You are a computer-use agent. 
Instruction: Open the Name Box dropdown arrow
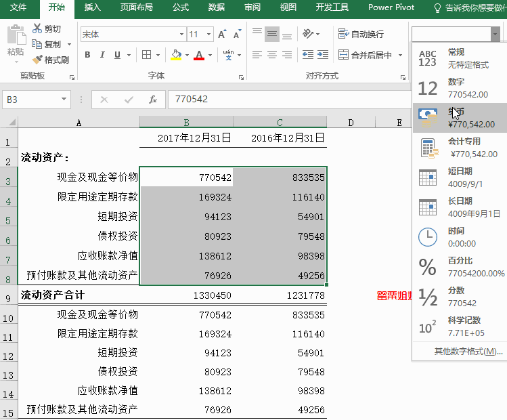[64, 99]
